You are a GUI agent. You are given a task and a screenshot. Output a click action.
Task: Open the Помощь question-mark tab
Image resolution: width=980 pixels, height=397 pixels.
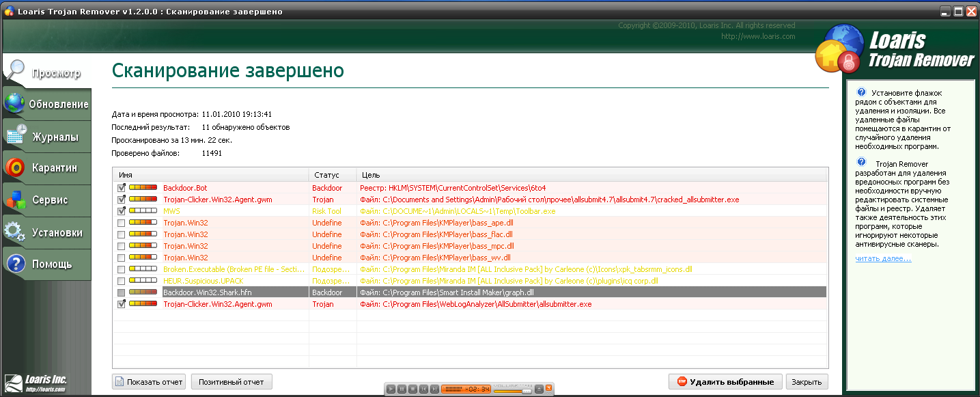click(x=46, y=264)
